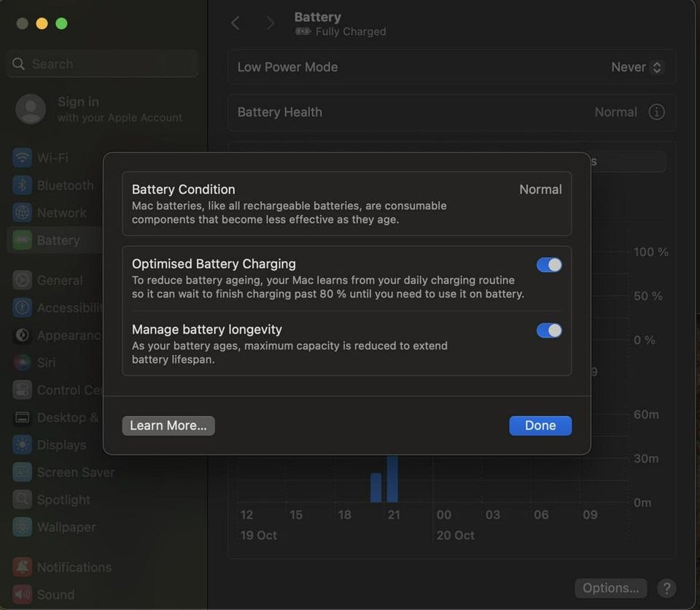The image size is (700, 610).
Task: Click the Done button
Action: [540, 425]
